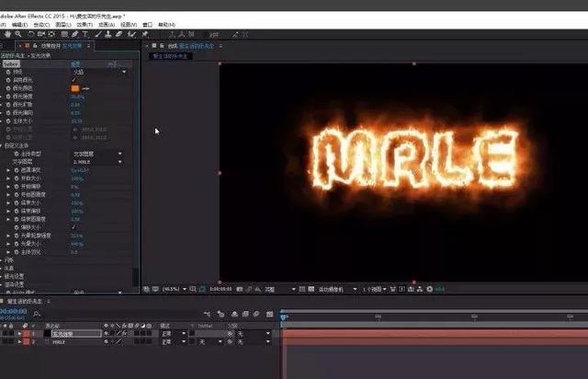Open view layout dropdown in viewer

374,289
